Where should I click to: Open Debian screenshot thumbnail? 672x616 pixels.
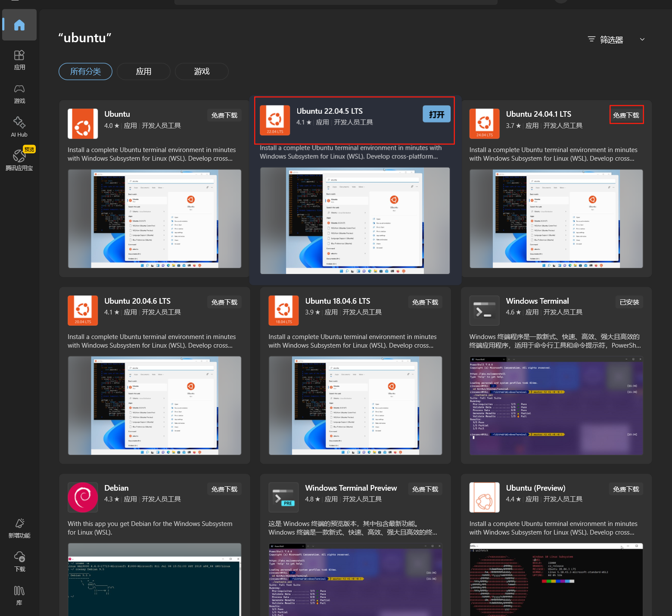(x=155, y=579)
